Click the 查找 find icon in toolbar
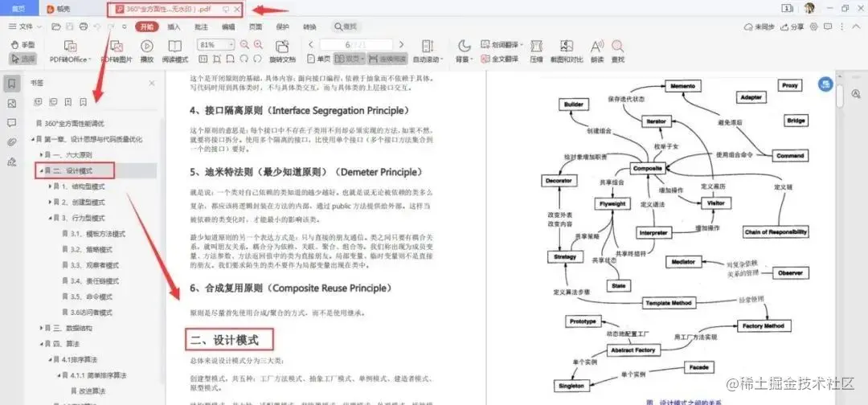This screenshot has height=405, width=868. coord(618,51)
